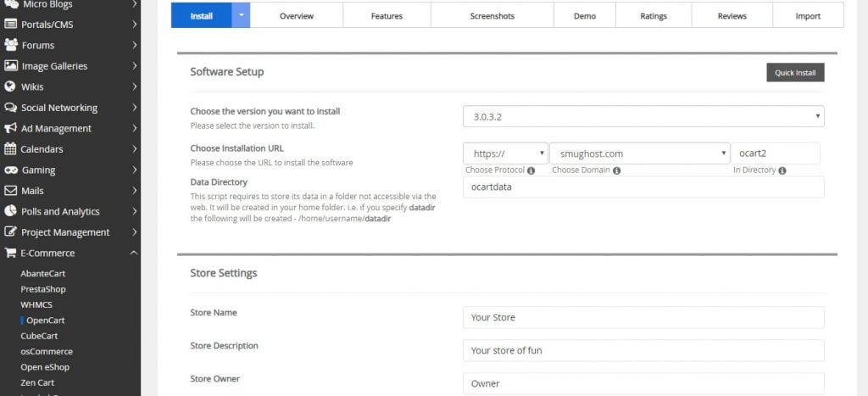Expand the Project Management chevron
The image size is (868, 396).
(135, 232)
